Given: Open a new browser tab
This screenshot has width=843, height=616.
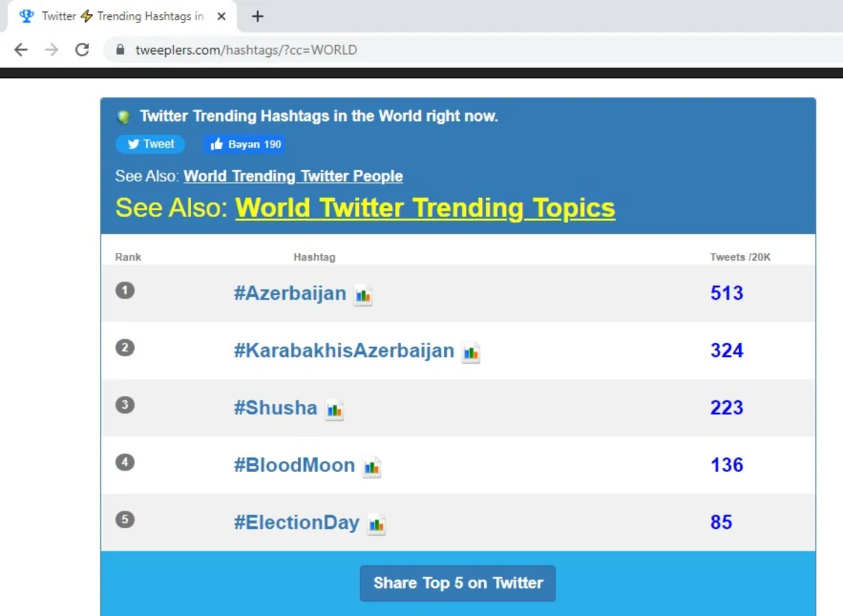Looking at the screenshot, I should pos(257,16).
